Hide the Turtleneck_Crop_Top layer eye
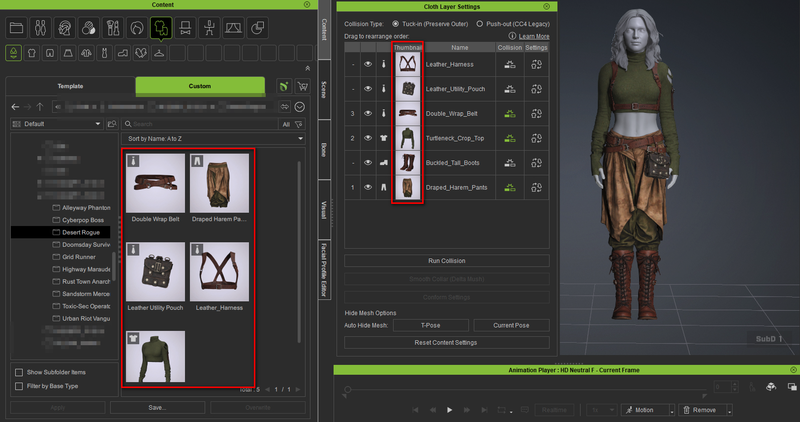Screen dimensions: 800x422 pos(368,138)
